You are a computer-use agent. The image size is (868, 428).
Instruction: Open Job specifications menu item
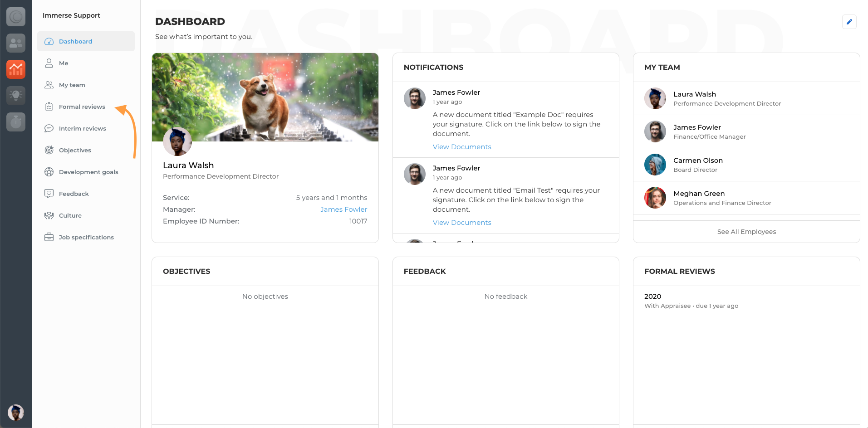pos(86,237)
